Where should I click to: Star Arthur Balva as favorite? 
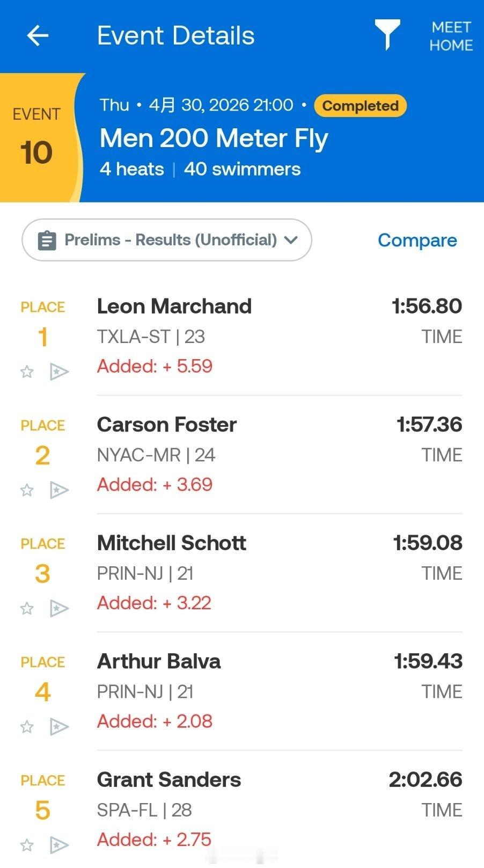click(27, 727)
